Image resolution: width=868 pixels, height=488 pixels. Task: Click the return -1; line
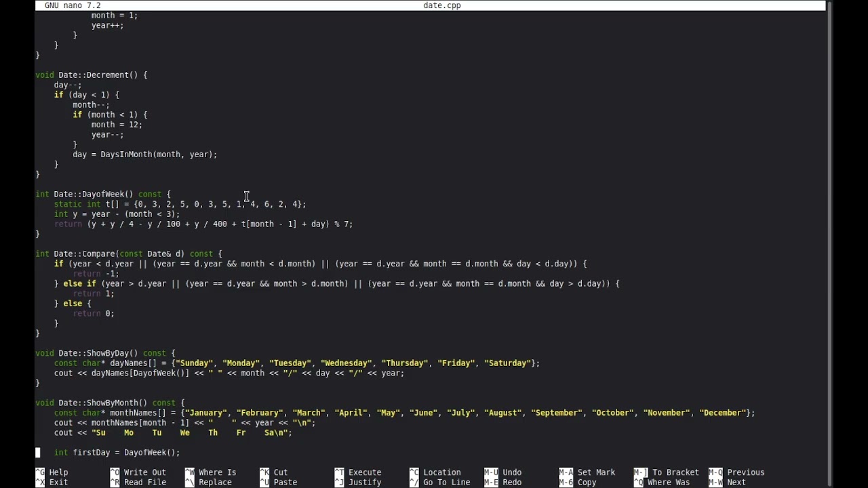[x=96, y=274]
